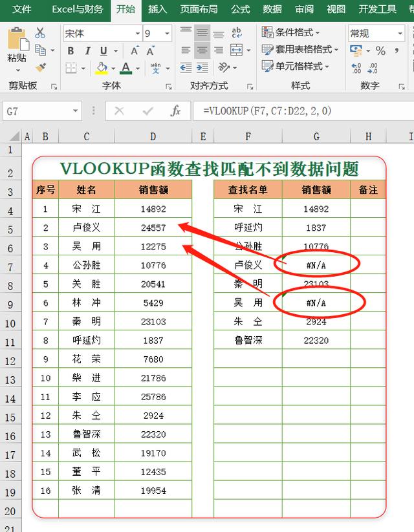Decrease decimal places

click(372, 68)
